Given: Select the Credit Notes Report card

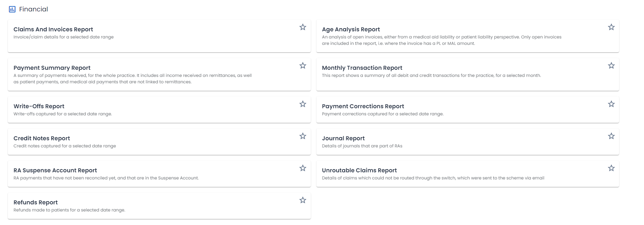Looking at the screenshot, I should [41, 138].
